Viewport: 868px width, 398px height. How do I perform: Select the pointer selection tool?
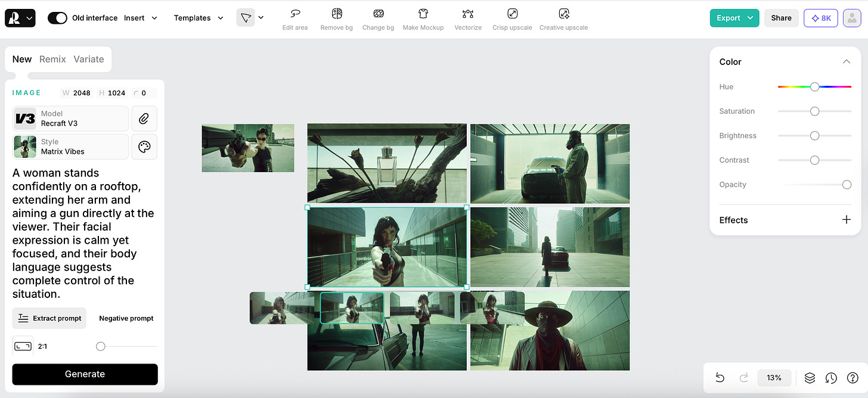(245, 18)
